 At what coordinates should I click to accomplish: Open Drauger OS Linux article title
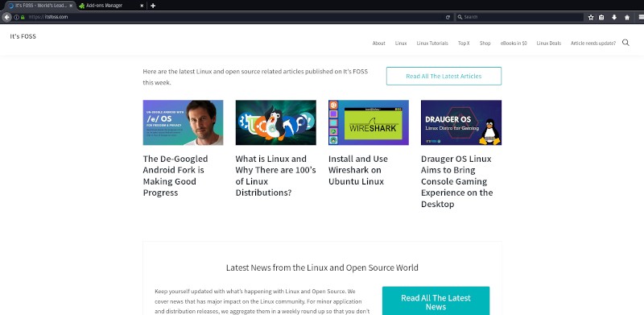pos(456,181)
